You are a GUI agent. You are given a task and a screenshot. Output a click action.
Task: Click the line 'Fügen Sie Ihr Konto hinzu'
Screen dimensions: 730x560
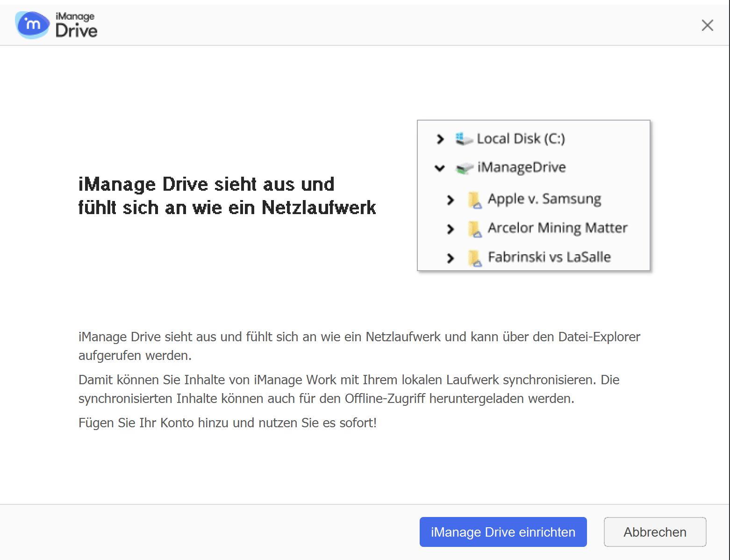(228, 423)
